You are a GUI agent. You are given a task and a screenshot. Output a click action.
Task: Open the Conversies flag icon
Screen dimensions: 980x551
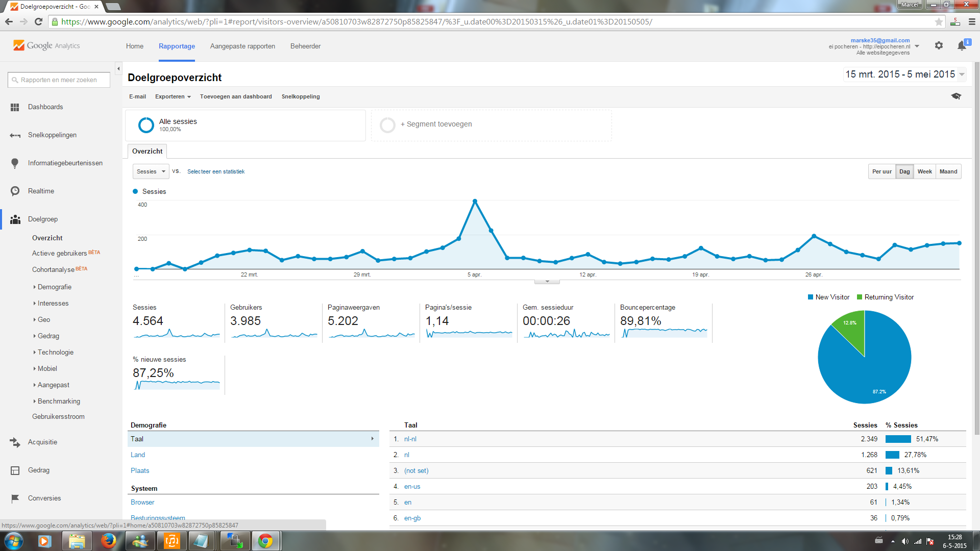pyautogui.click(x=15, y=498)
